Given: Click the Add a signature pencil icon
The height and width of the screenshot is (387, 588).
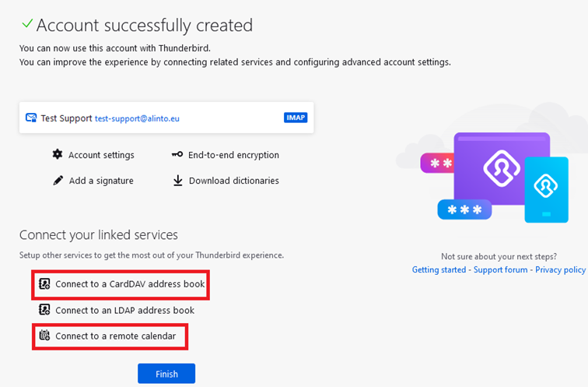Looking at the screenshot, I should pos(57,181).
